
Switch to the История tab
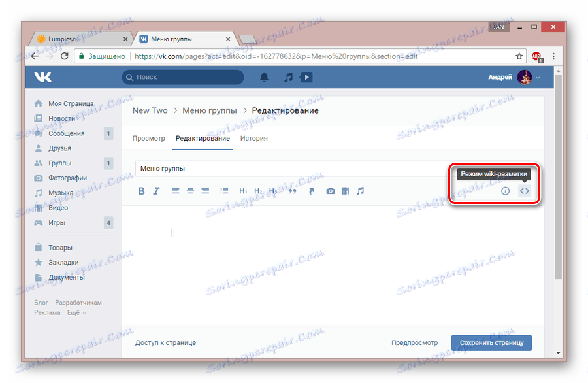coord(254,138)
